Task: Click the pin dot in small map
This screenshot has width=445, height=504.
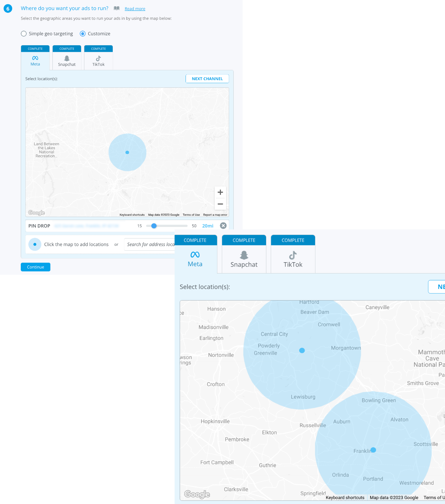Action: pyautogui.click(x=127, y=152)
